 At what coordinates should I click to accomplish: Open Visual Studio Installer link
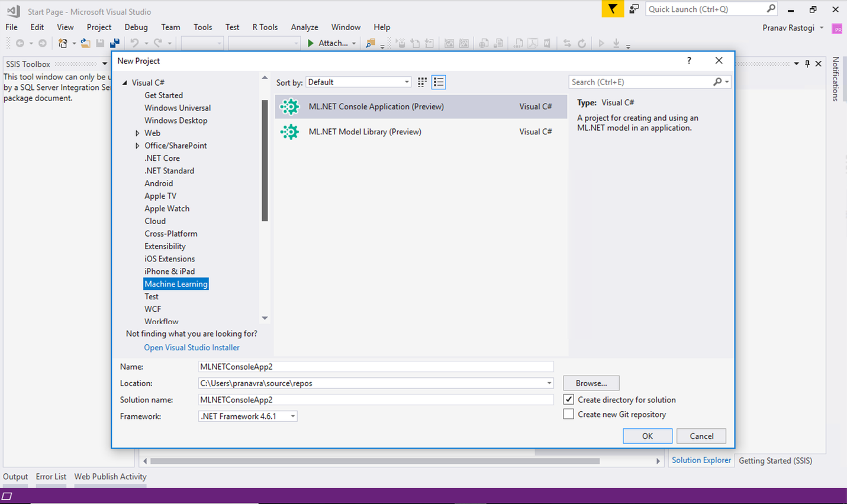point(192,348)
